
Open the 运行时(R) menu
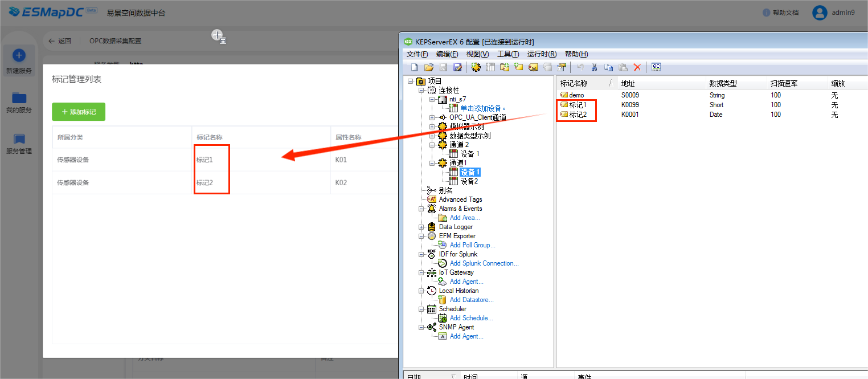pyautogui.click(x=542, y=54)
